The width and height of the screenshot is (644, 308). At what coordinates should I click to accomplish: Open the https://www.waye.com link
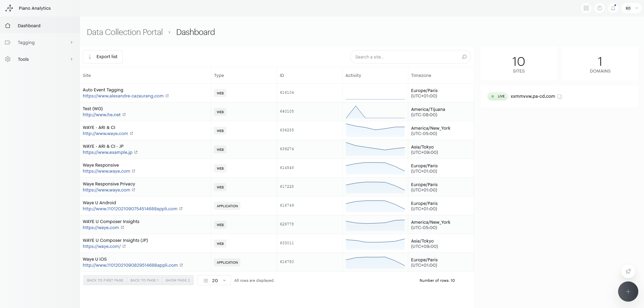coord(107,171)
